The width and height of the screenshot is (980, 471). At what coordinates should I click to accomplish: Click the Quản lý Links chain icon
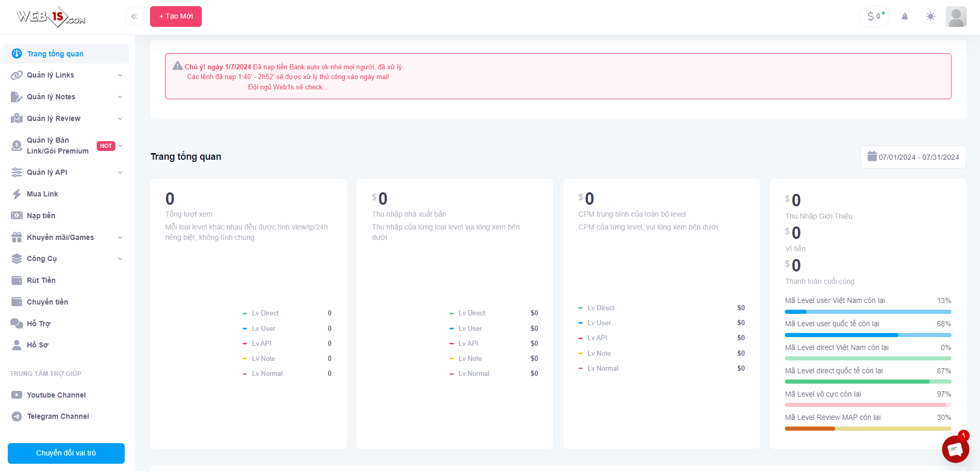17,75
